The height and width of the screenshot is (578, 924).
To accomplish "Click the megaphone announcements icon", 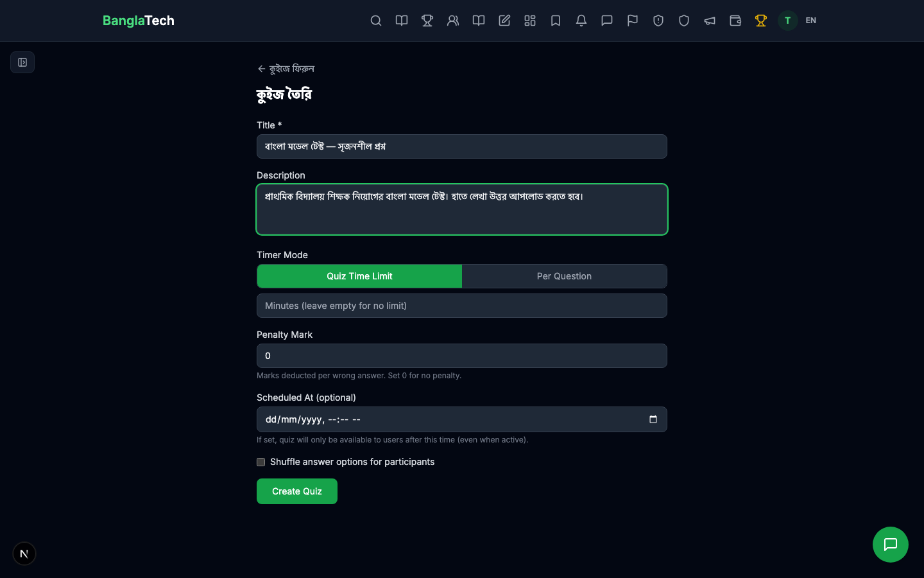I will [x=710, y=21].
